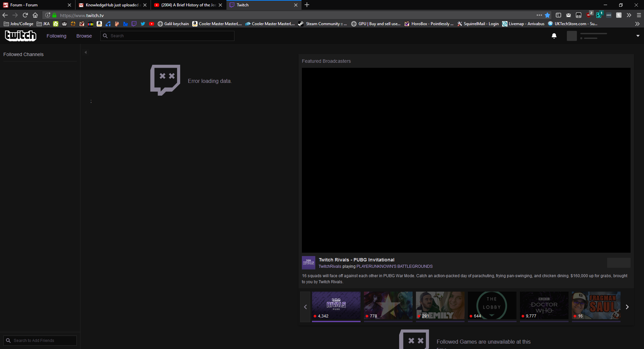
Task: Reload the current page
Action: [25, 15]
